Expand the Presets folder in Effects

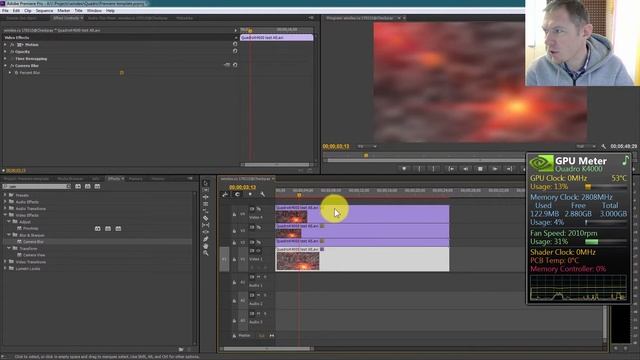(x=5, y=195)
